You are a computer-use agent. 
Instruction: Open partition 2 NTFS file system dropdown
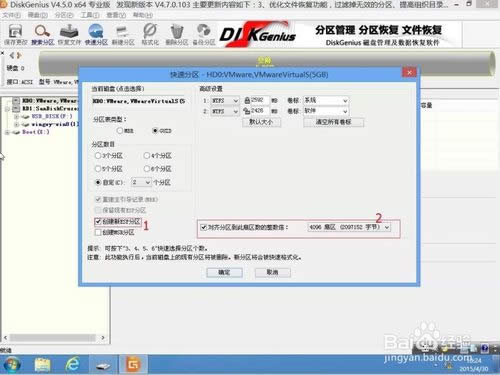tap(225, 111)
